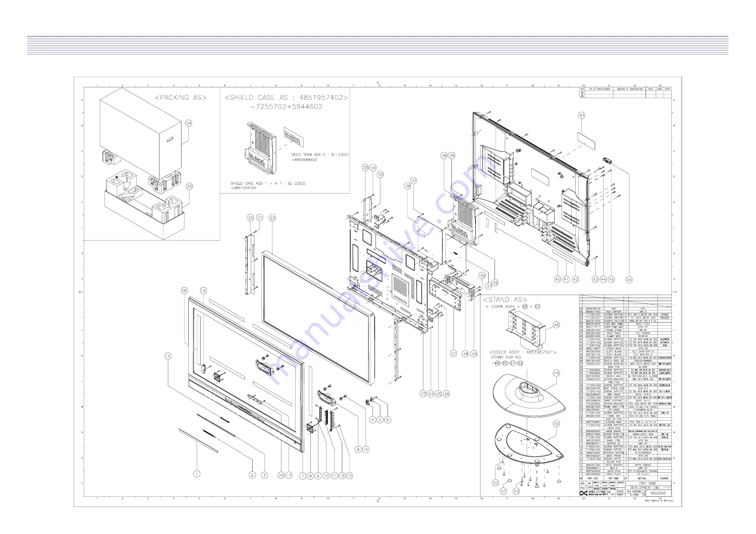Click the STAND AS section heading
Viewport: 756px width, 534px height.
click(506, 299)
